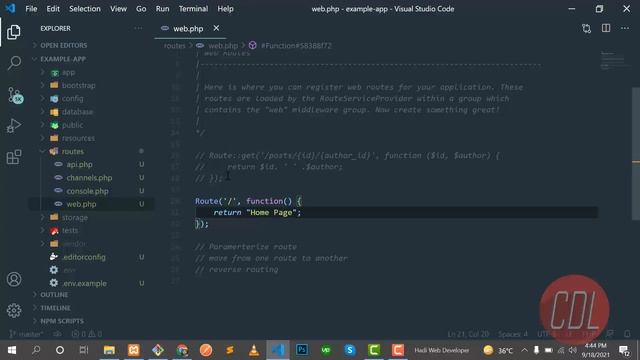The width and height of the screenshot is (640, 360).
Task: Expand the Timeline section
Action: (55, 308)
